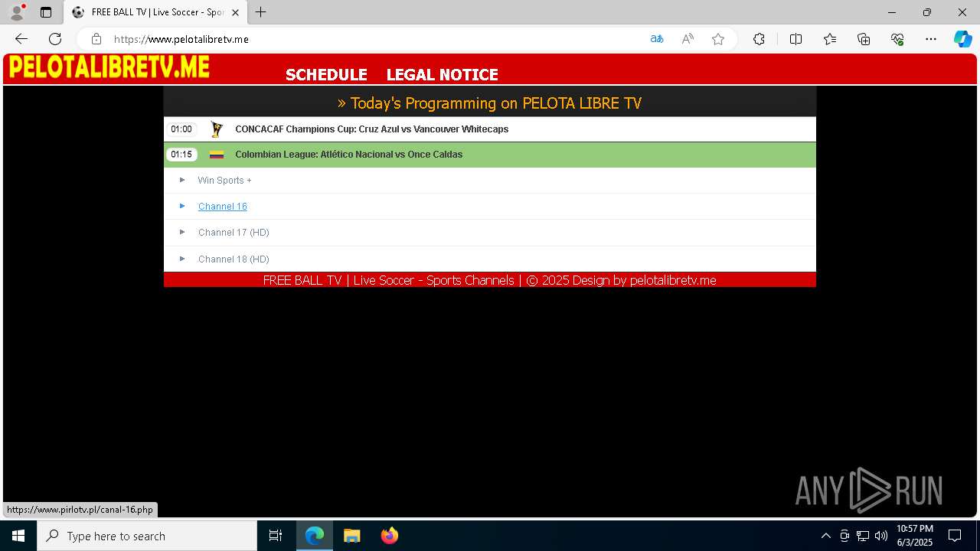Open the Channel 18 (HD) stream link
The height and width of the screenshot is (551, 980).
(x=234, y=259)
